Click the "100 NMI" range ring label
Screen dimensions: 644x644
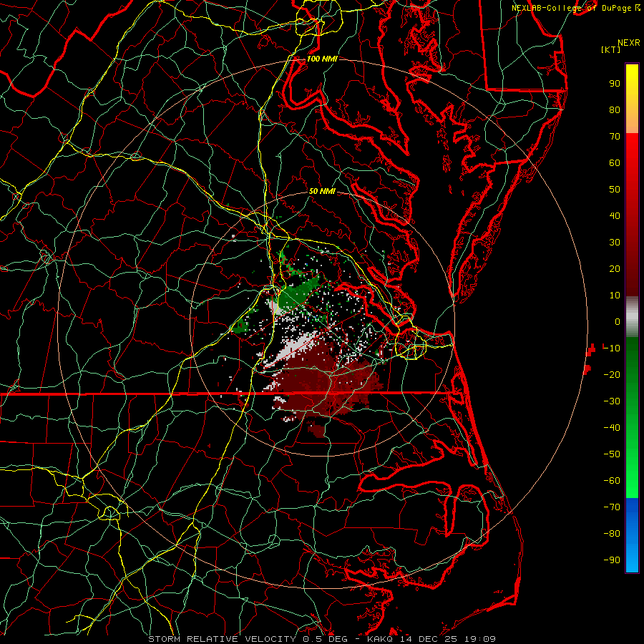click(322, 59)
